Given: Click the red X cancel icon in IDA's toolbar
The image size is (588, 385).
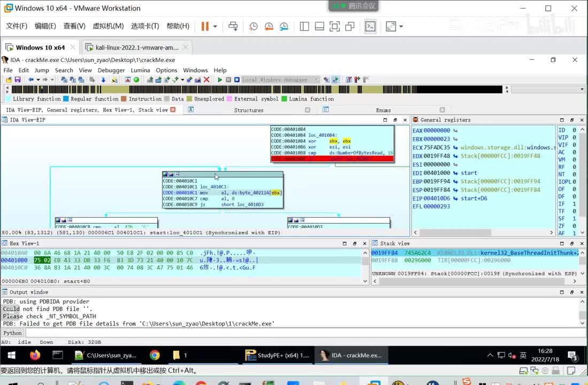Looking at the screenshot, I should pos(207,80).
